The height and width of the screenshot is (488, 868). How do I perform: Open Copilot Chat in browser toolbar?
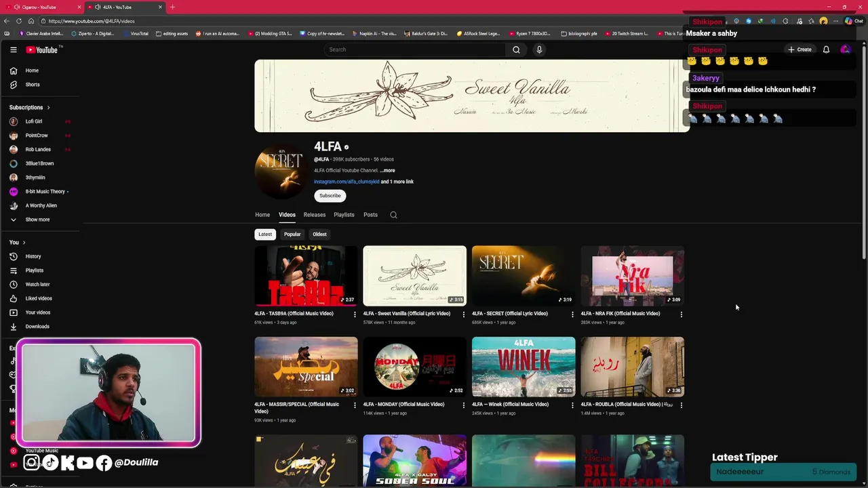point(853,21)
